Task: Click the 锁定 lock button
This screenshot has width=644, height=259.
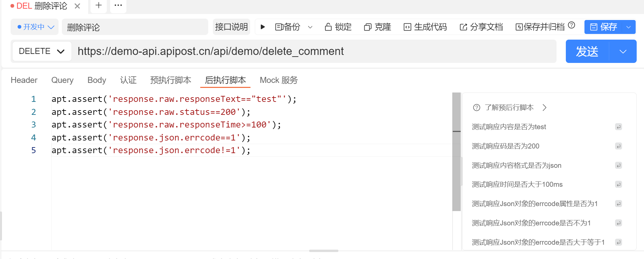Action: [x=338, y=27]
